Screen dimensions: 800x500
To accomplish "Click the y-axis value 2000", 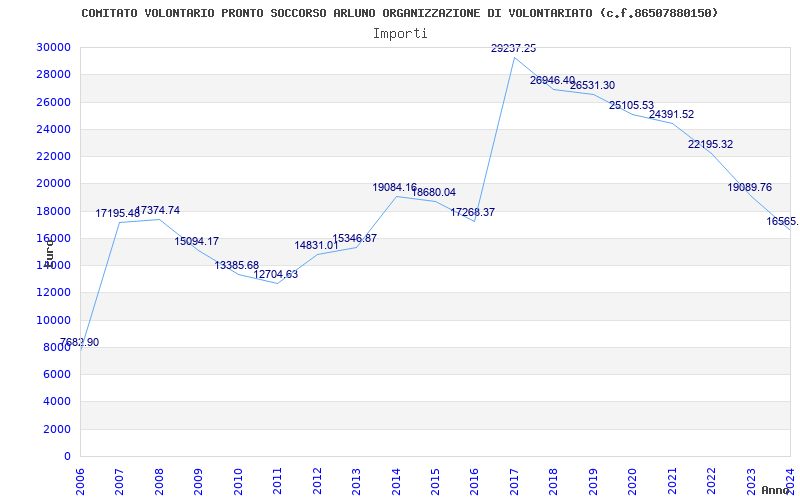I will [57, 430].
